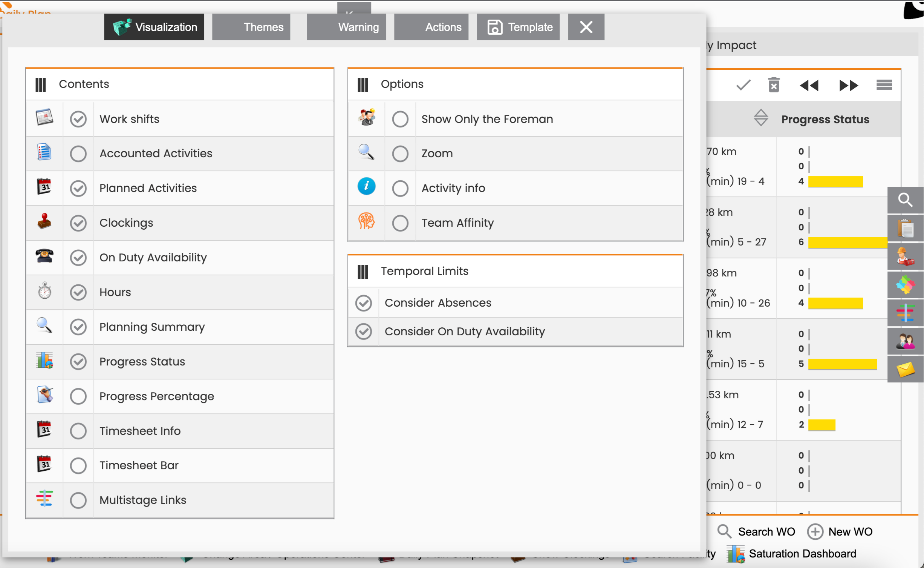Click the trash delete icon in background toolbar
The height and width of the screenshot is (568, 924).
click(x=774, y=85)
